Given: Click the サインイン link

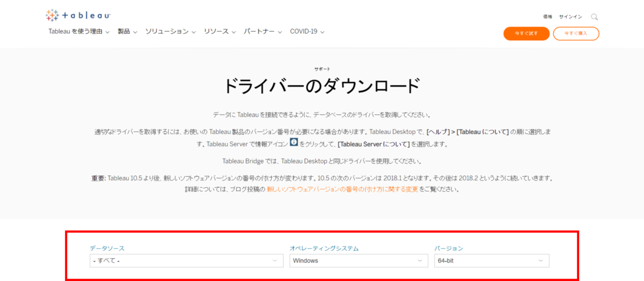Looking at the screenshot, I should pos(570,17).
